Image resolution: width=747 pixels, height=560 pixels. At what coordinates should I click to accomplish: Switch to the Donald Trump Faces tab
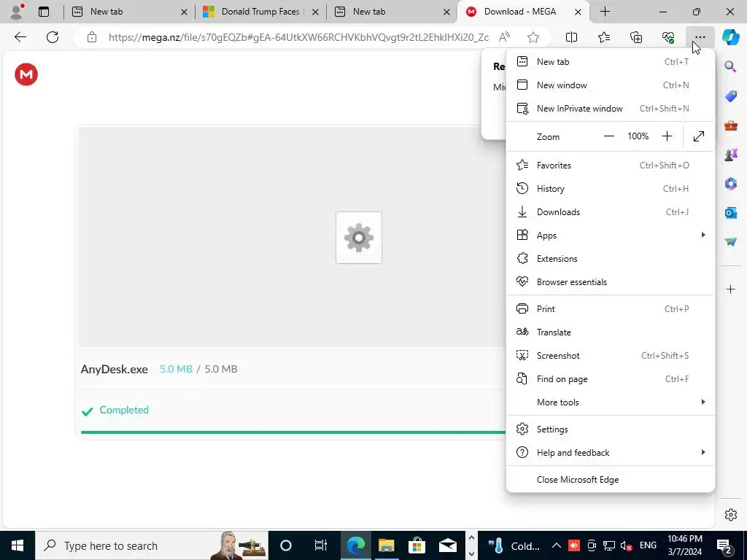[x=261, y=12]
